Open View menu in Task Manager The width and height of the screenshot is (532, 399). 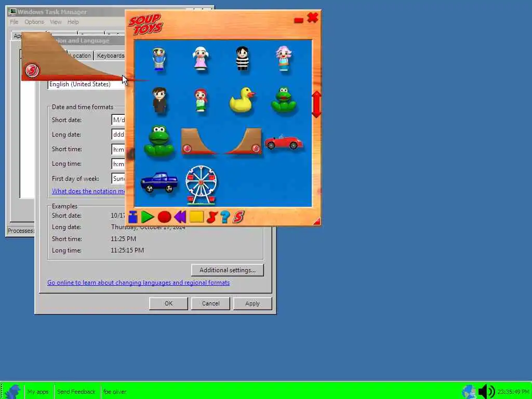[x=56, y=22]
